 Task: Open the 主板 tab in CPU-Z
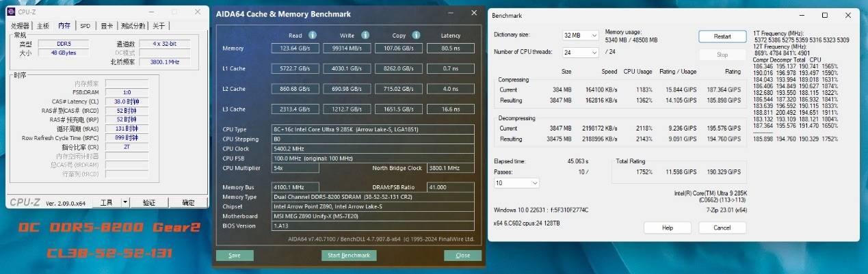(43, 26)
